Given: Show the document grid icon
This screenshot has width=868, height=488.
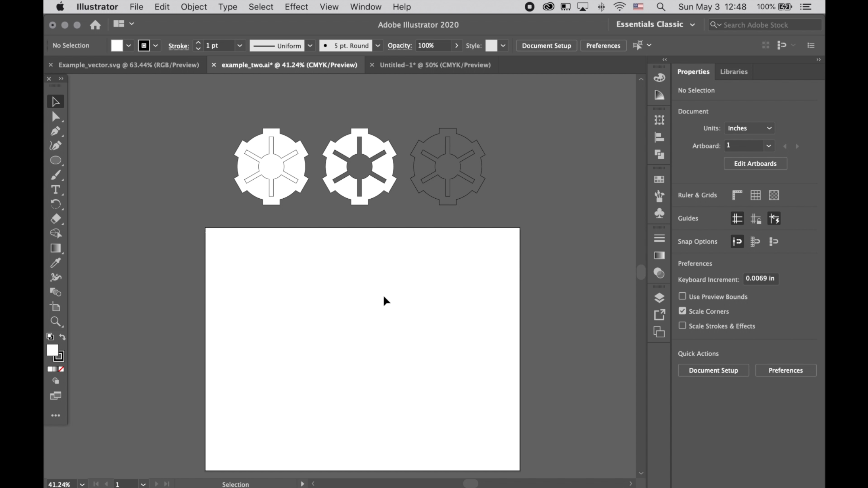Looking at the screenshot, I should (755, 195).
